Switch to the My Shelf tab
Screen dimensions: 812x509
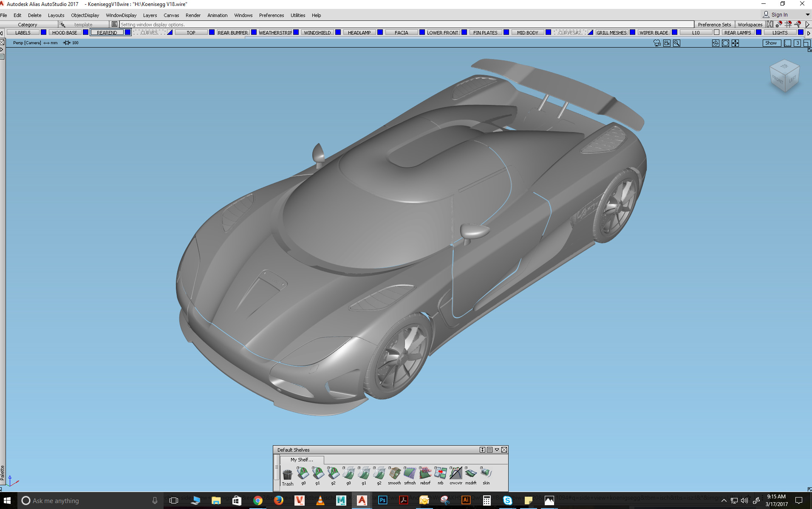click(x=302, y=460)
